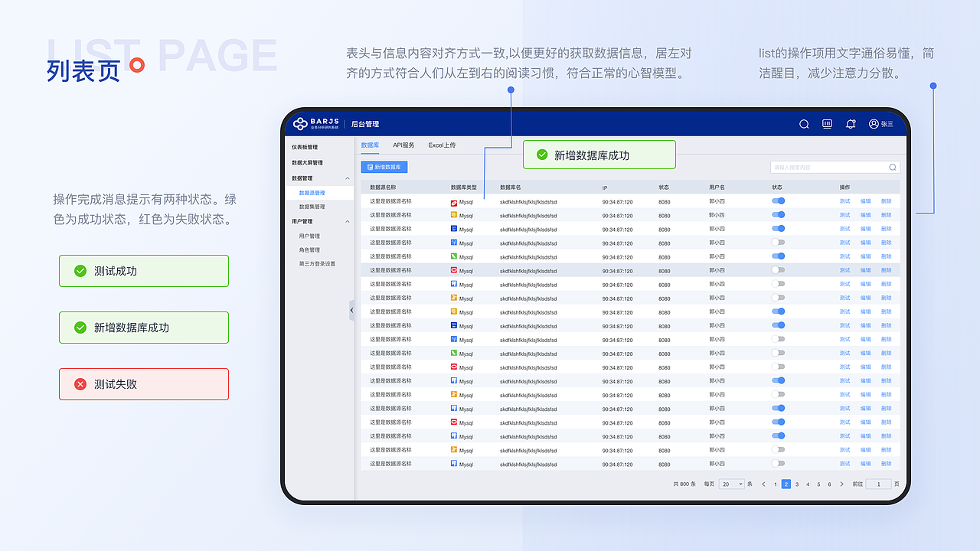
Task: Click the search magnifier icon in the search box
Action: click(892, 167)
